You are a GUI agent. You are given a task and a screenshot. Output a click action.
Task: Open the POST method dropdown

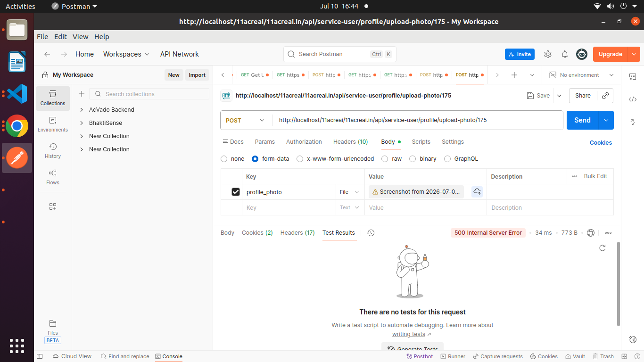pyautogui.click(x=246, y=120)
